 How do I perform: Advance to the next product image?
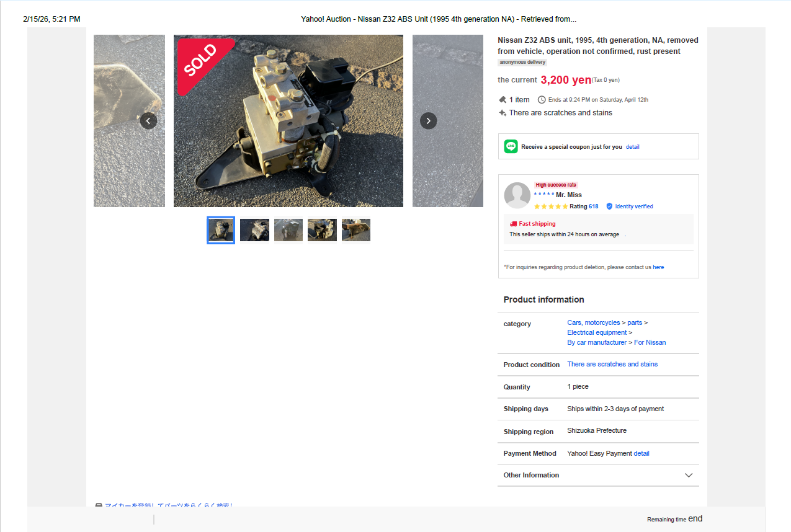click(429, 121)
